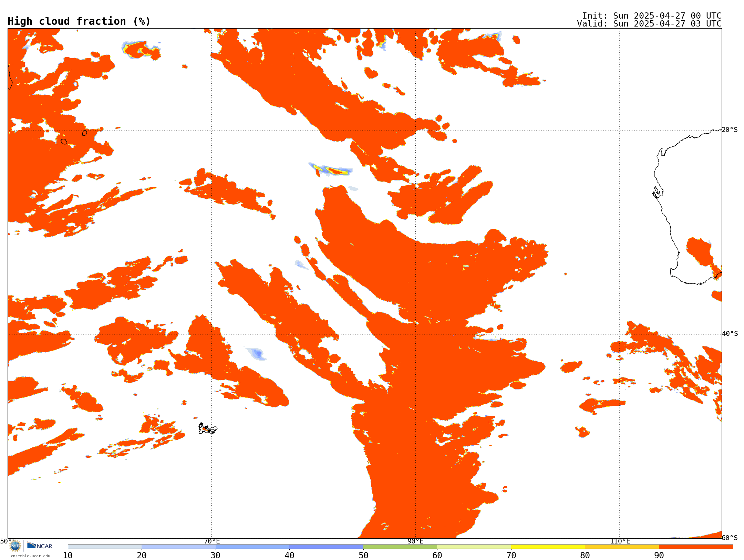Image resolution: width=744 pixels, height=560 pixels.
Task: Click the Kerguelen Islands outline on map
Action: click(208, 428)
